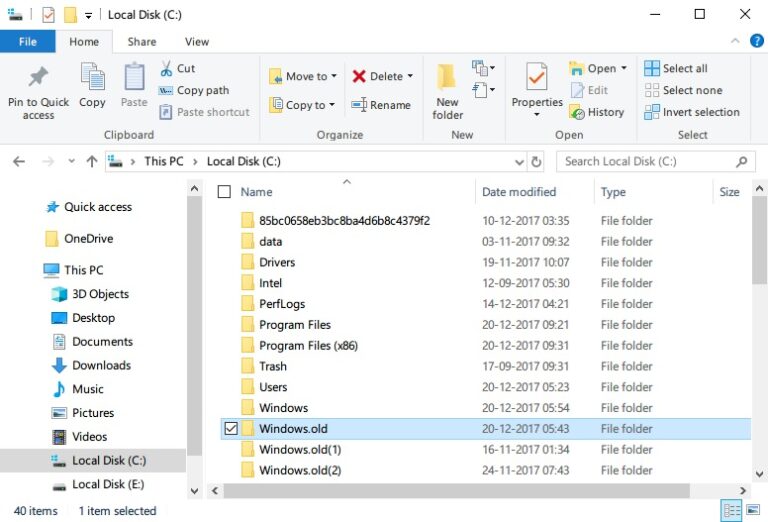
Task: Click Invert selection button
Action: point(691,112)
